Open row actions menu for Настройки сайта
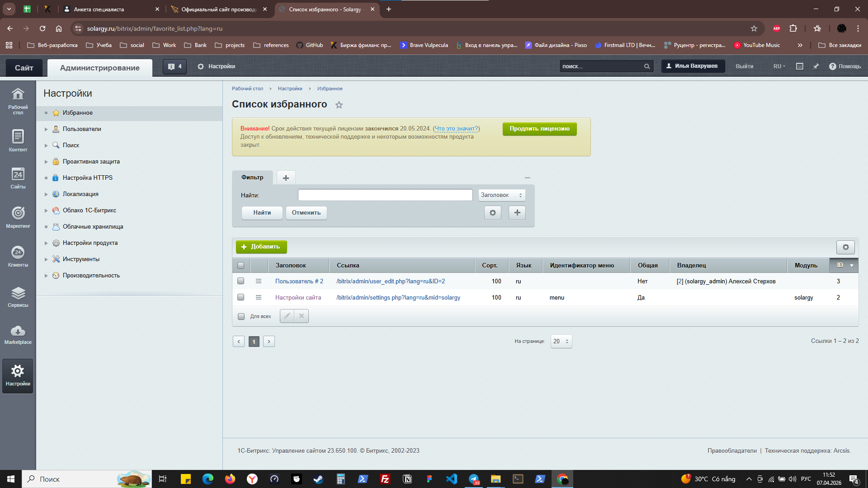This screenshot has height=488, width=868. click(x=259, y=297)
